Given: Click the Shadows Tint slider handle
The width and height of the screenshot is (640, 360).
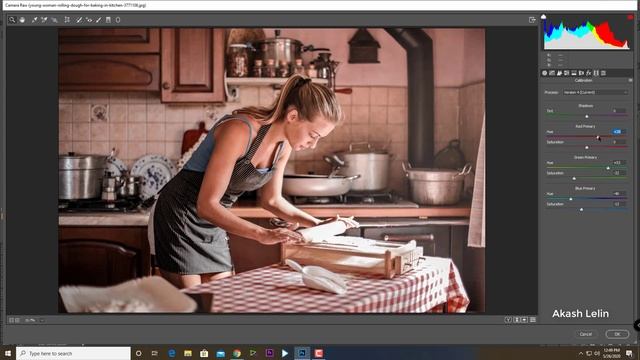Looking at the screenshot, I should click(x=587, y=116).
